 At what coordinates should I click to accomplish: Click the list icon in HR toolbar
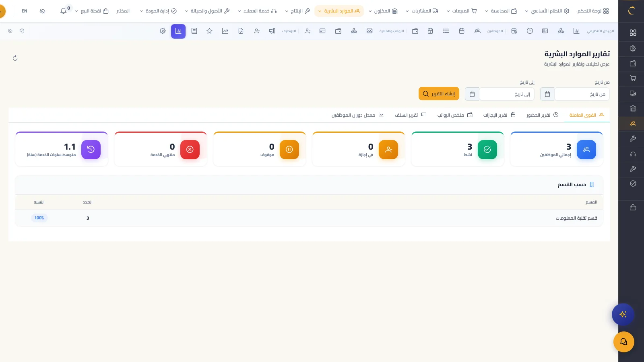[x=446, y=31]
